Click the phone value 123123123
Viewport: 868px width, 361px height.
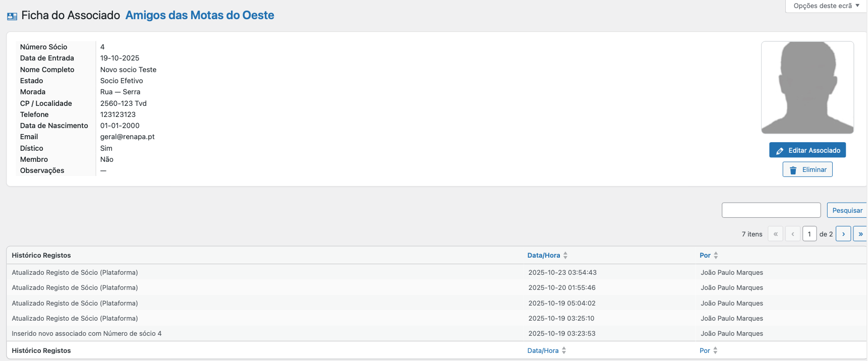pyautogui.click(x=118, y=114)
